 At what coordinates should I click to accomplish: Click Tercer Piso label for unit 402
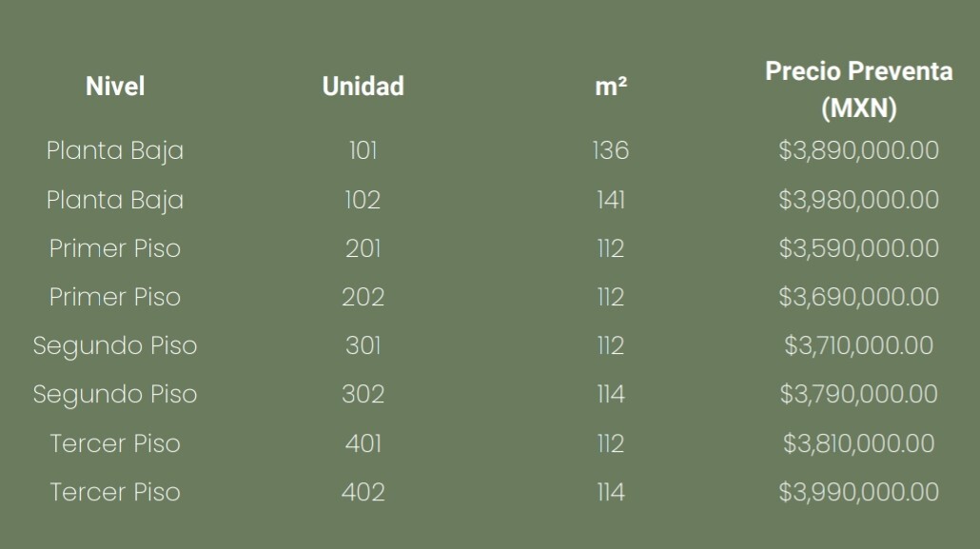tap(115, 492)
